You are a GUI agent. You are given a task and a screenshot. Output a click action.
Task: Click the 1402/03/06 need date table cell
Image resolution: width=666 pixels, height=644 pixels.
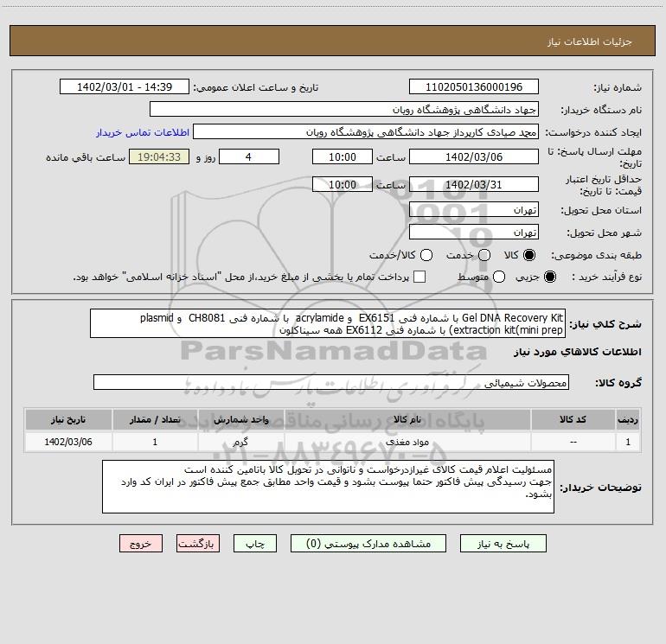[68, 442]
